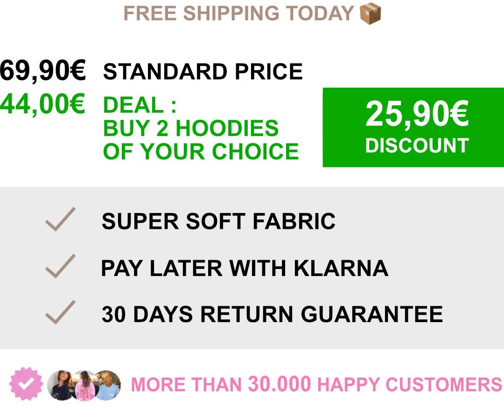Click the checkmark beside Super Soft Fabric
This screenshot has width=504, height=420.
pyautogui.click(x=60, y=219)
